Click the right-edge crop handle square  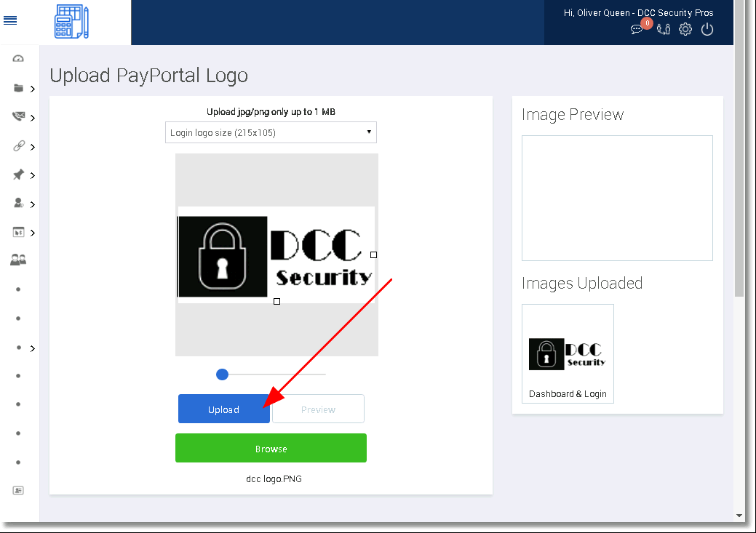(x=374, y=255)
